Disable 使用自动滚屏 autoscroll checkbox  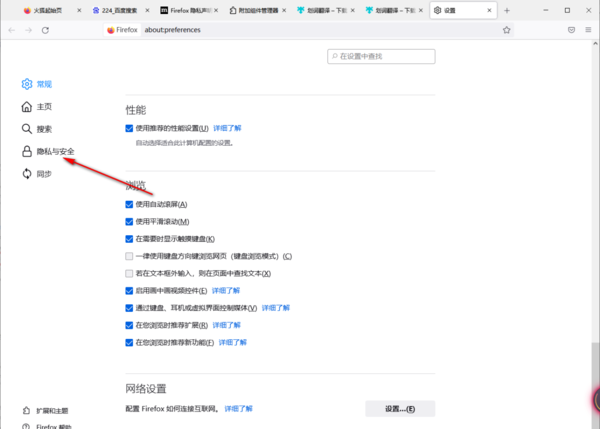point(129,204)
